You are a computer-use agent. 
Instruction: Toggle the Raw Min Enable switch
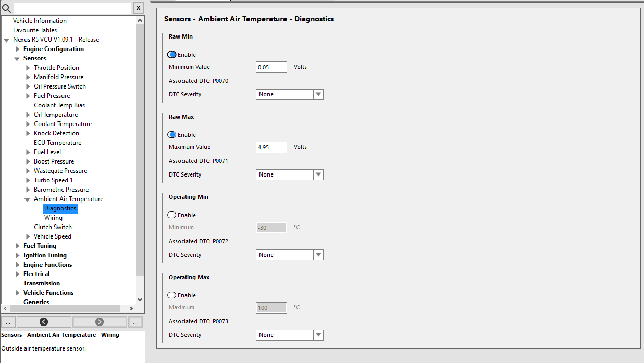click(x=172, y=55)
